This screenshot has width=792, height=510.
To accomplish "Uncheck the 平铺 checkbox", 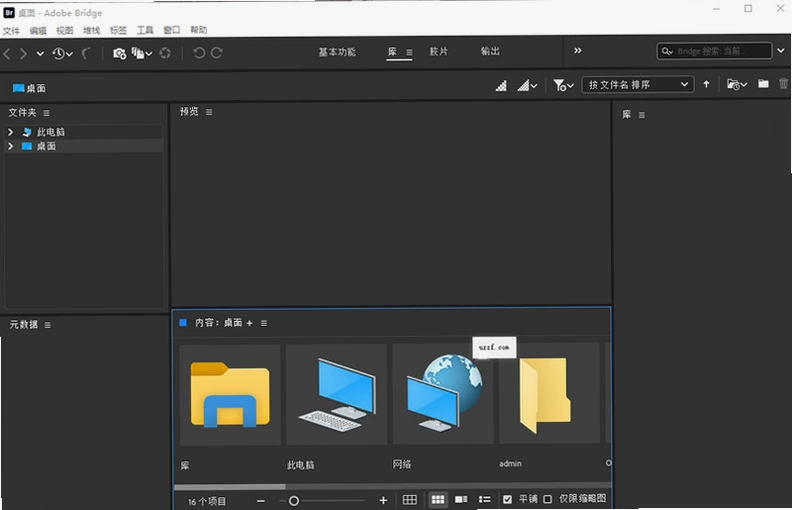I will point(507,499).
